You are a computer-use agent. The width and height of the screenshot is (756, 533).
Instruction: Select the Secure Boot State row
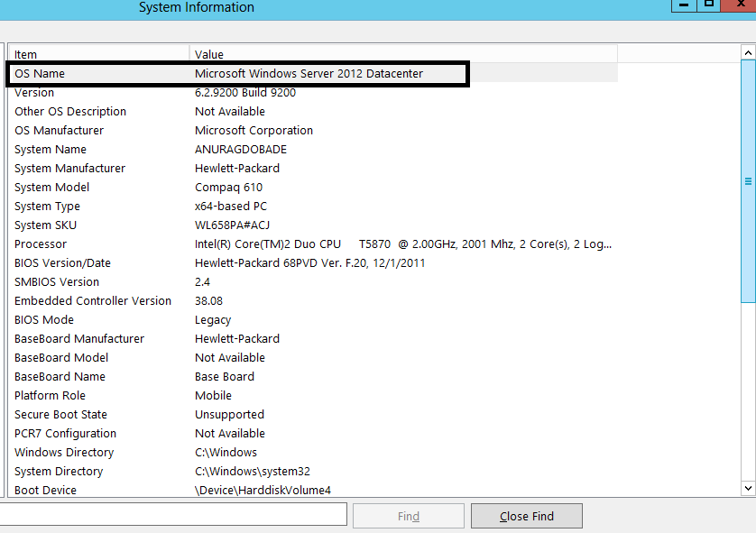313,415
